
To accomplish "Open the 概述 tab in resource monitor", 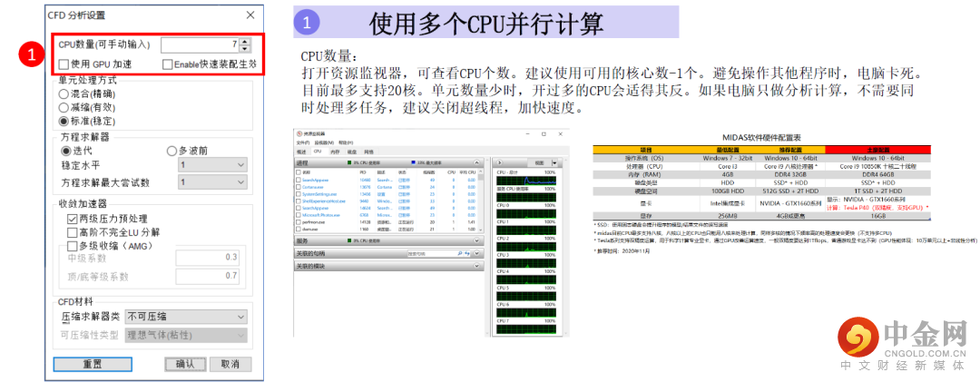I will point(302,152).
